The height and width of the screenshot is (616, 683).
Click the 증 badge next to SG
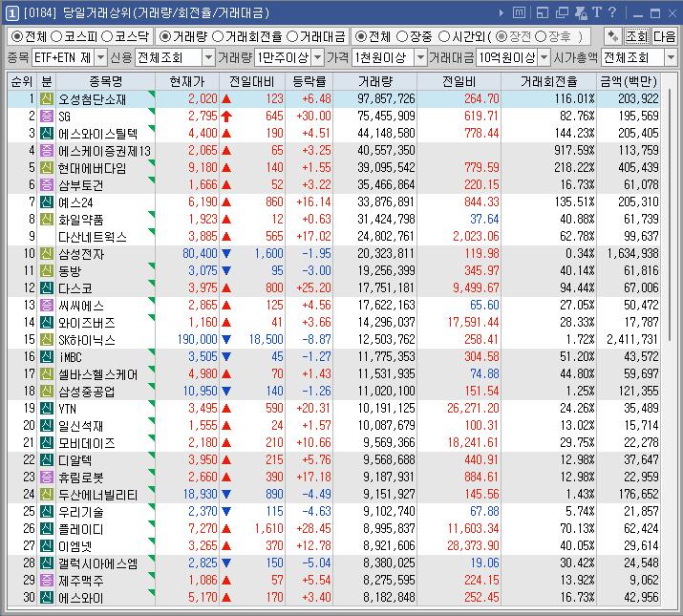point(47,116)
